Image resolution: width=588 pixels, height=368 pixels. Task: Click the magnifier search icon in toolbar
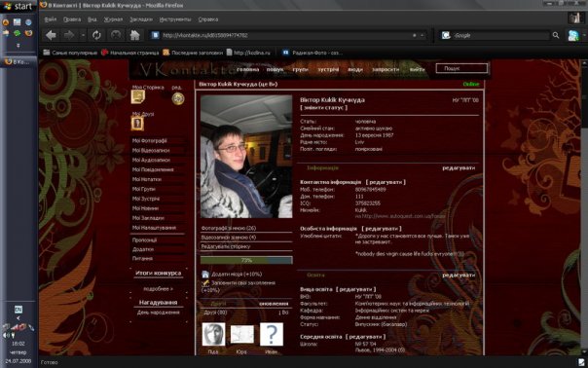tap(556, 35)
